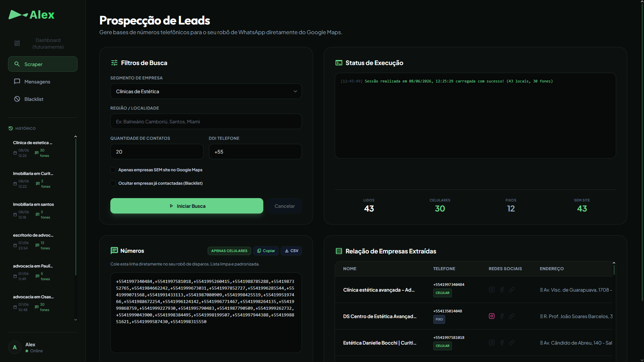Click the Cancelar button

point(284,206)
